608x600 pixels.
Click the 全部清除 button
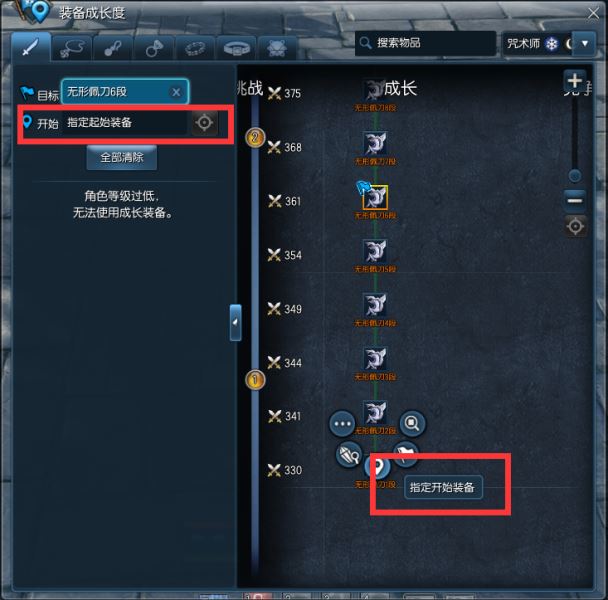[122, 157]
